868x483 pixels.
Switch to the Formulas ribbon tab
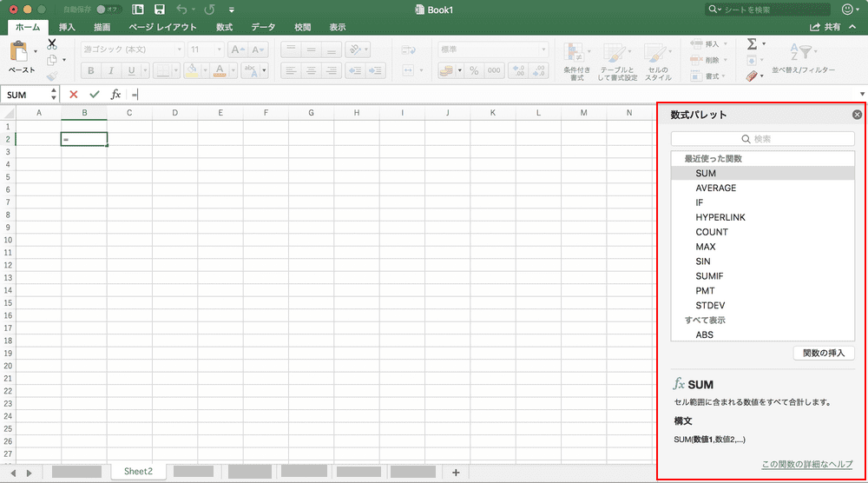click(x=224, y=27)
